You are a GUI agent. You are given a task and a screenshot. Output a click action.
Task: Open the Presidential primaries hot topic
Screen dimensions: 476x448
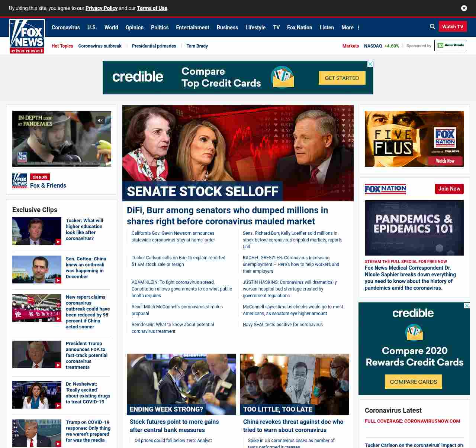point(154,46)
